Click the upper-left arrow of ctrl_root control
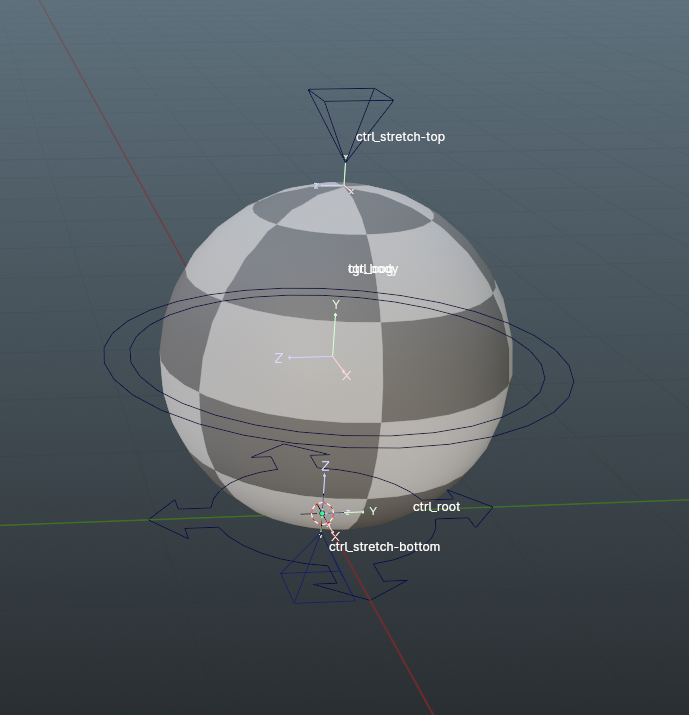The image size is (689, 715). click(x=264, y=462)
